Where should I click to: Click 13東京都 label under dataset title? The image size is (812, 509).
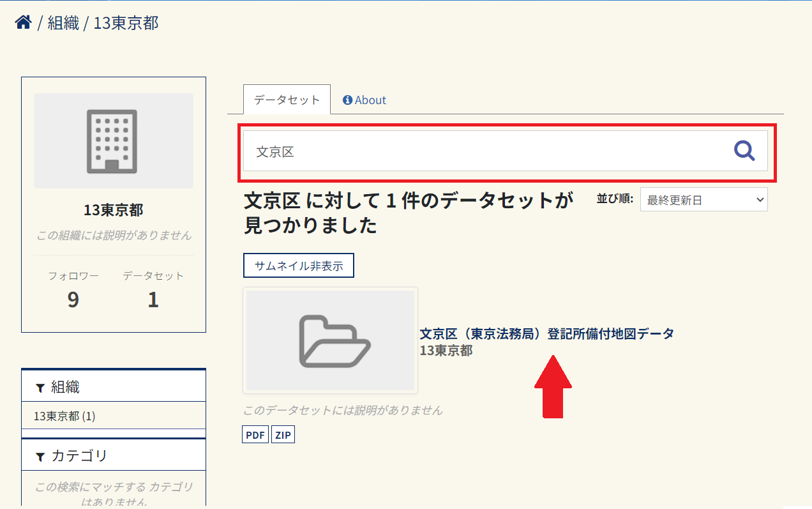[x=446, y=351]
